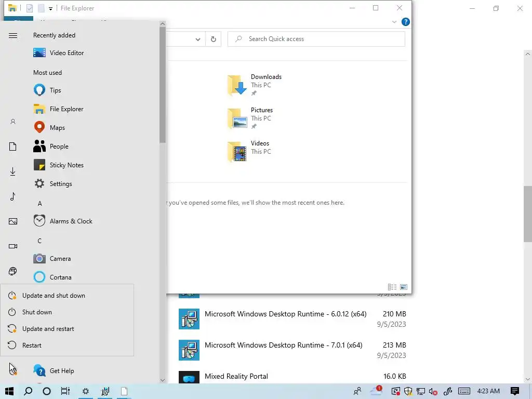
Task: Refresh the File Explorer location
Action: coord(214,39)
